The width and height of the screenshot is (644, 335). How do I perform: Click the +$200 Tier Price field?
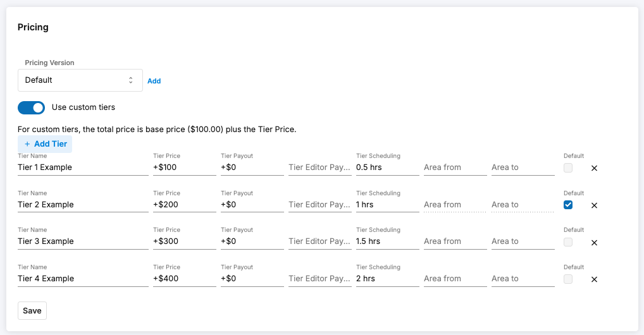(x=185, y=204)
